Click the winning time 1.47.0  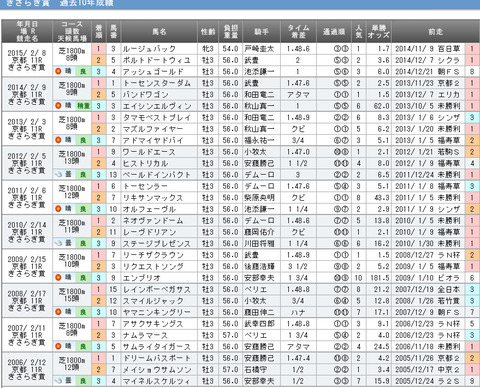[298, 152]
